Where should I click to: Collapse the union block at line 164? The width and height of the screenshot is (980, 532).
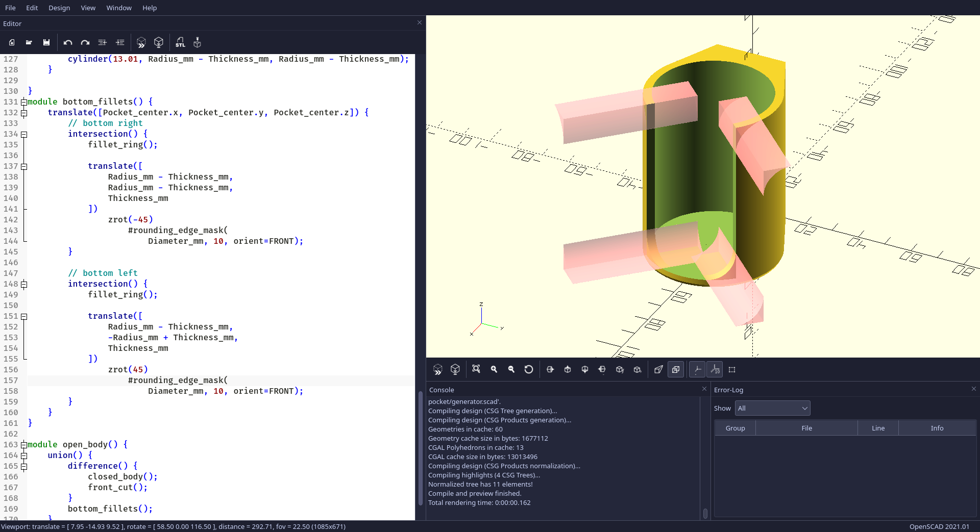(24, 455)
